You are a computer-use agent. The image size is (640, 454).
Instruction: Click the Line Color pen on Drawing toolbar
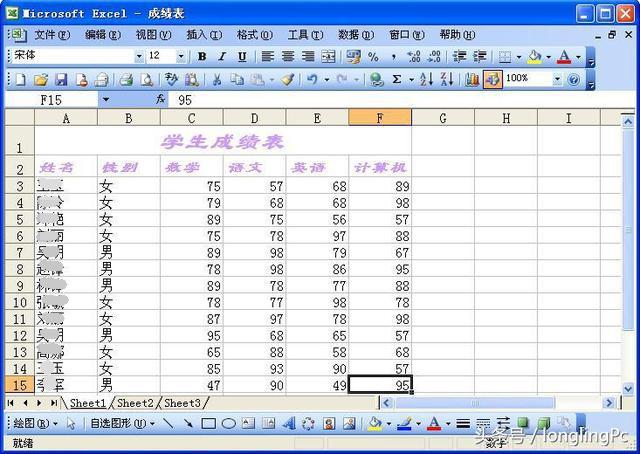(x=403, y=424)
